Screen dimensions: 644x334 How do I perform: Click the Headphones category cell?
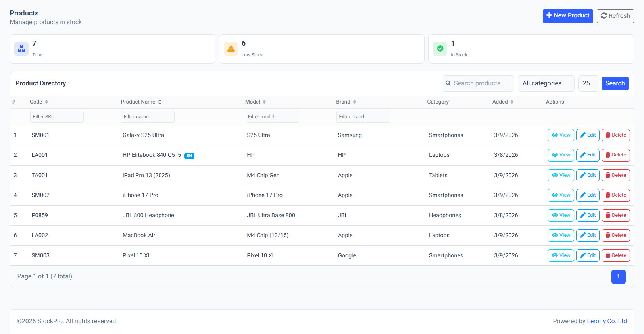click(x=445, y=216)
